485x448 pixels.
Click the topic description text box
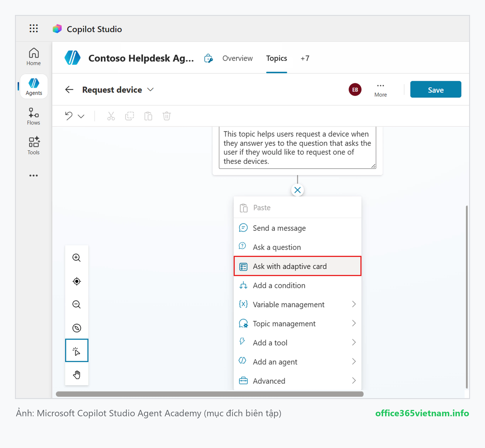pyautogui.click(x=298, y=148)
